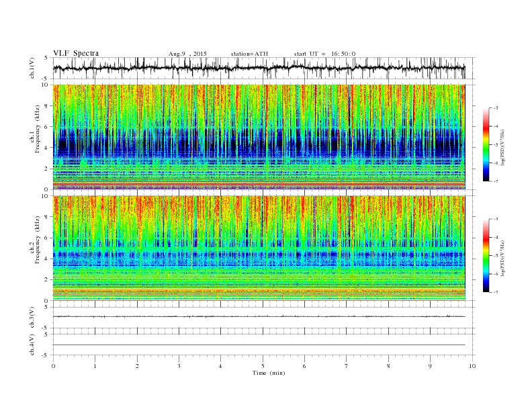Screen dimensions: 532x411
Task: Click the ch.1 frequency tick '4'
Action: [x=46, y=148]
